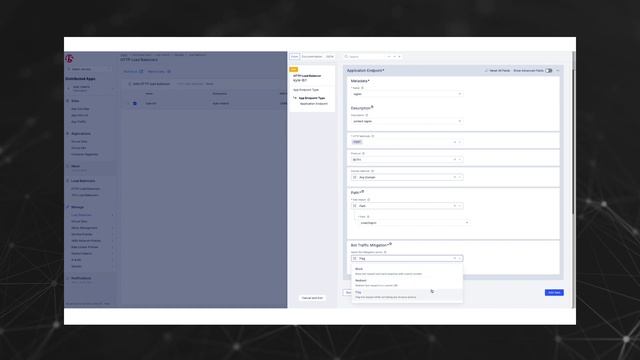
Task: Collapse the Application Endpoint section chevron
Action: tap(558, 71)
